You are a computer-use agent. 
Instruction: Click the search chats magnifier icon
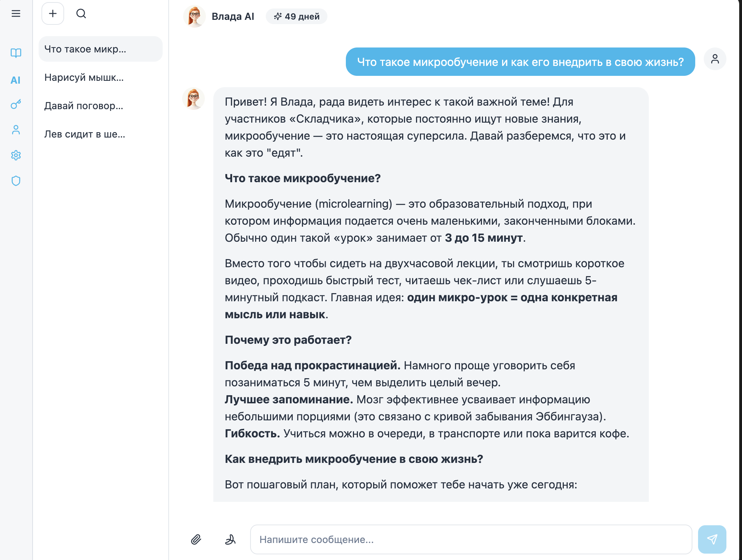(81, 14)
